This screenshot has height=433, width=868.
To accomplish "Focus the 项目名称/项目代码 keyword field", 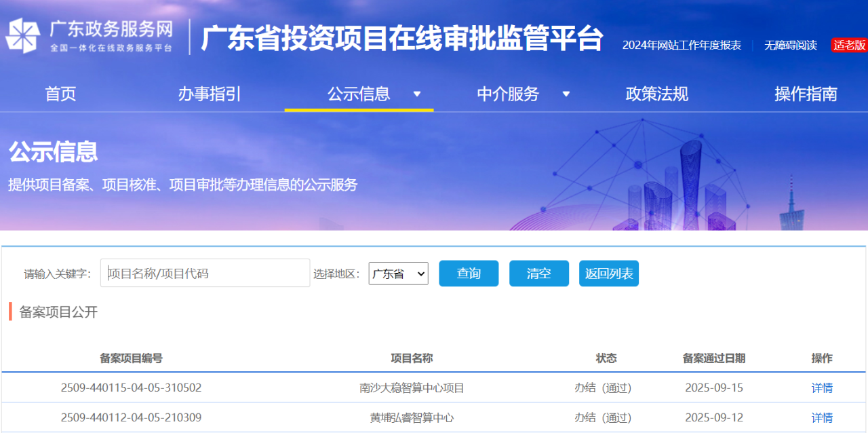I will [205, 274].
